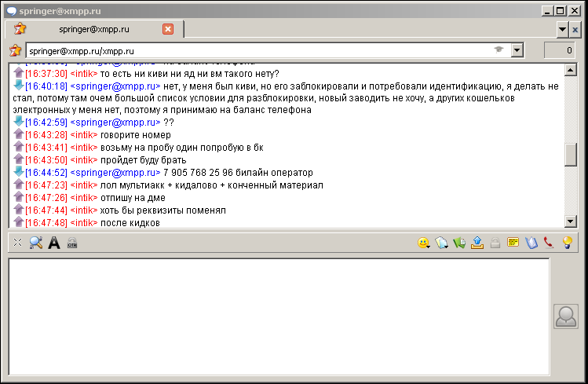This screenshot has height=384, width=588.
Task: Click the message 'отпишу на дме'
Action: [133, 198]
